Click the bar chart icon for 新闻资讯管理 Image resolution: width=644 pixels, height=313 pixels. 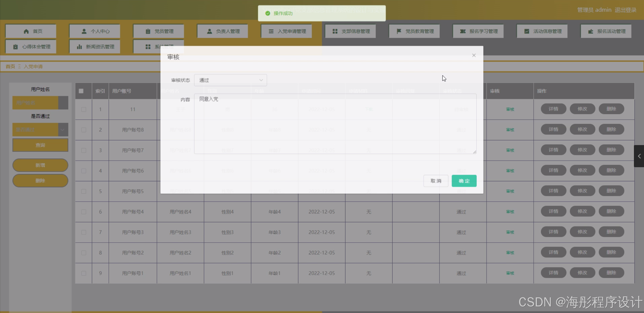point(79,47)
